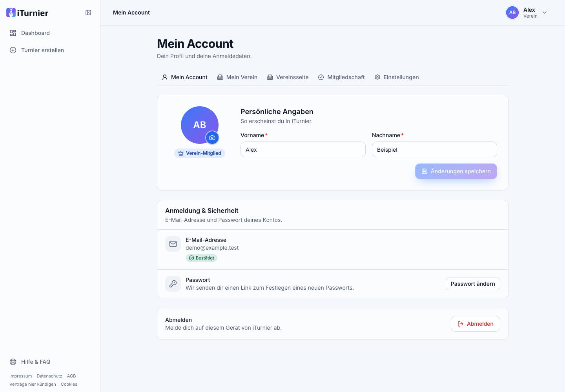This screenshot has height=392, width=565.
Task: Switch to the Einstellungen tab
Action: pos(397,77)
